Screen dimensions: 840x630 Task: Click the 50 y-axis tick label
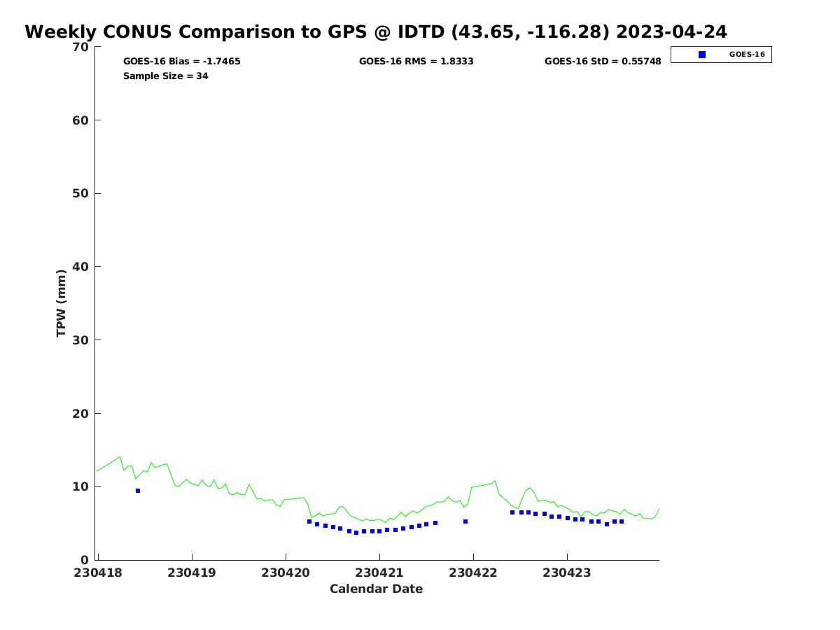point(81,194)
